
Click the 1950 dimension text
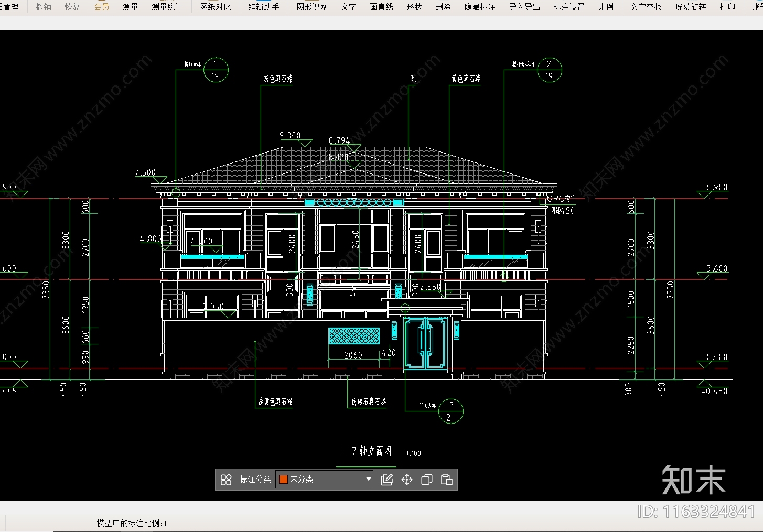click(85, 305)
